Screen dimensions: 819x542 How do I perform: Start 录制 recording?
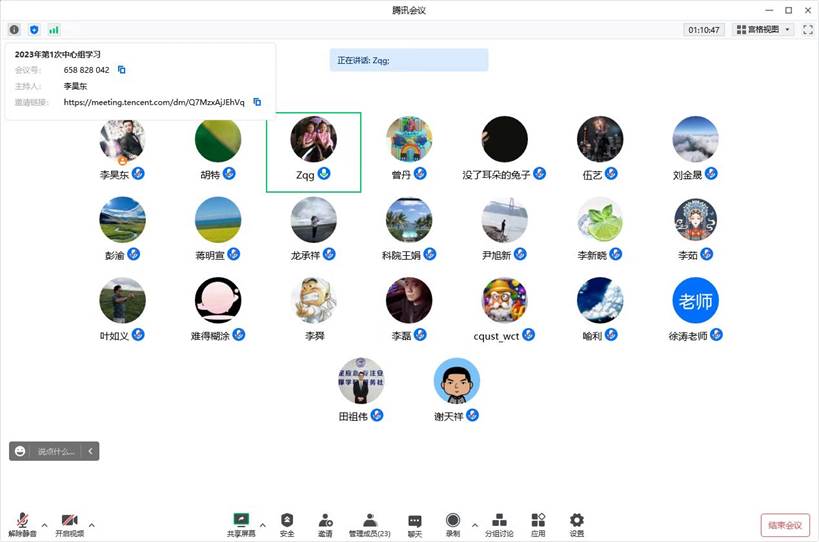coord(453,523)
